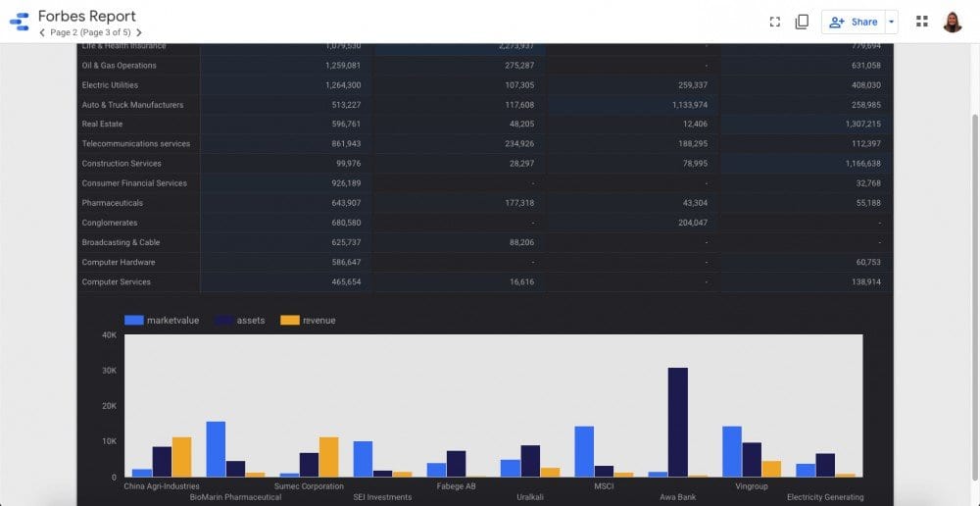Click the Forbes Report title

coord(87,17)
